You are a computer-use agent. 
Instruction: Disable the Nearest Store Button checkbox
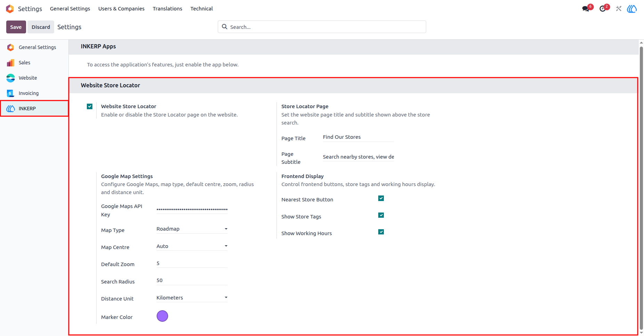click(x=381, y=198)
